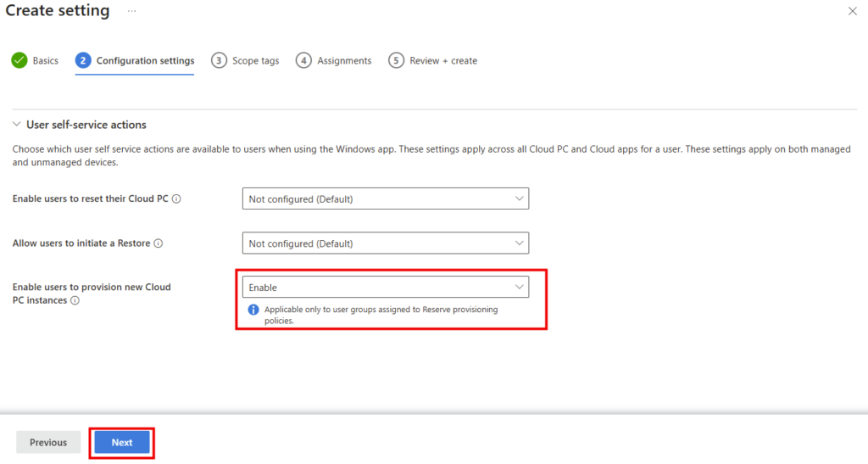Open the Assignments step
This screenshot has width=868, height=464.
click(333, 60)
